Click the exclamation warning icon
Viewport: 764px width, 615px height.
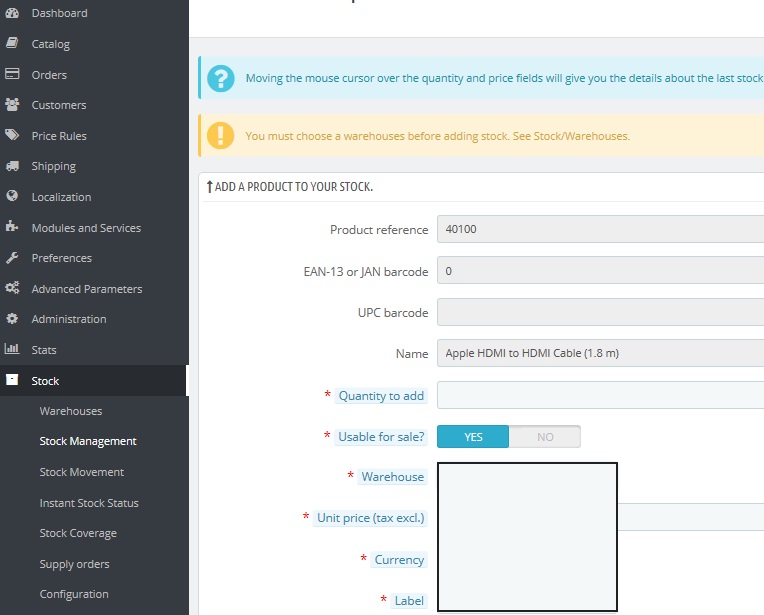coord(220,135)
